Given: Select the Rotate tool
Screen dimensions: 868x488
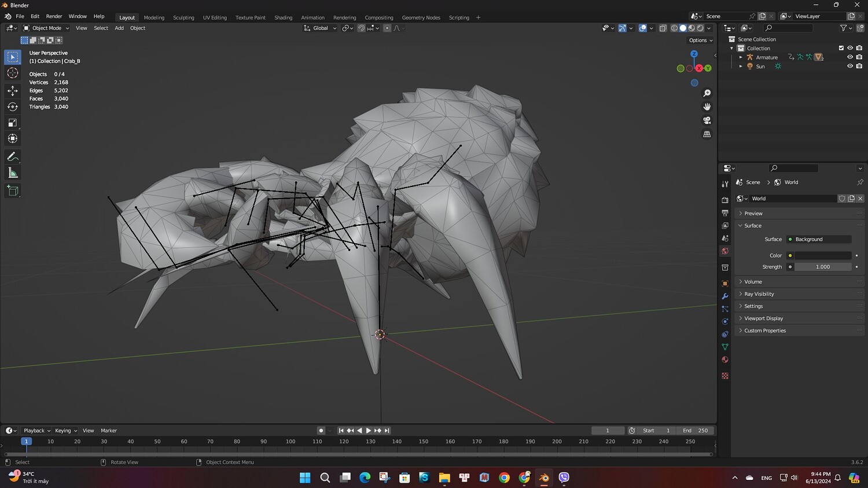Looking at the screenshot, I should point(12,107).
